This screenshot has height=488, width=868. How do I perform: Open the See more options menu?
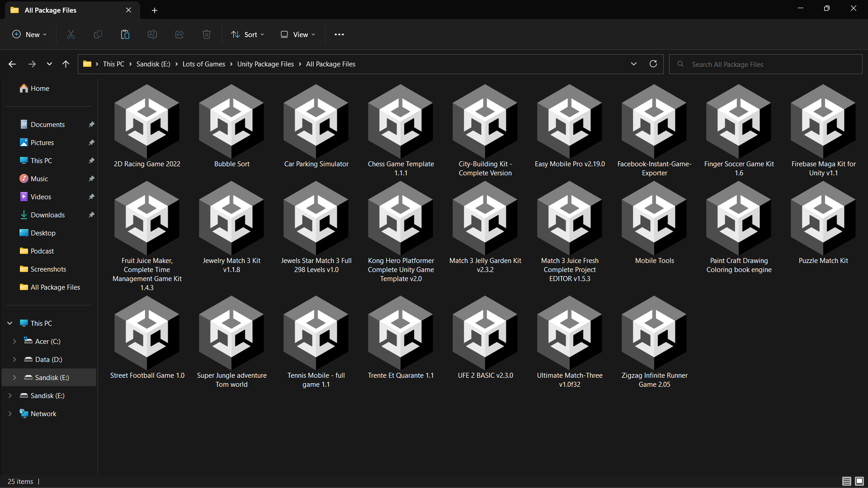pyautogui.click(x=339, y=34)
